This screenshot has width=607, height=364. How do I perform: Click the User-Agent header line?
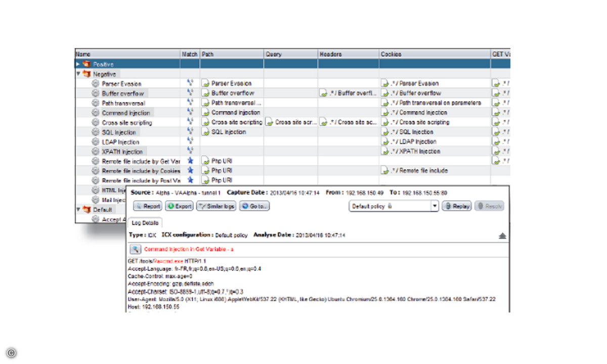coord(312,299)
